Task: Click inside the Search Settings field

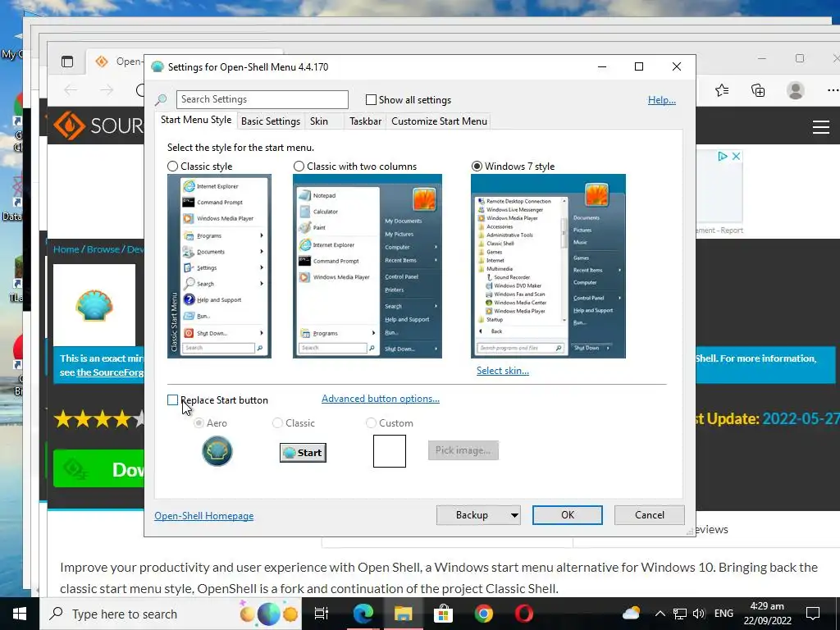Action: (x=262, y=99)
